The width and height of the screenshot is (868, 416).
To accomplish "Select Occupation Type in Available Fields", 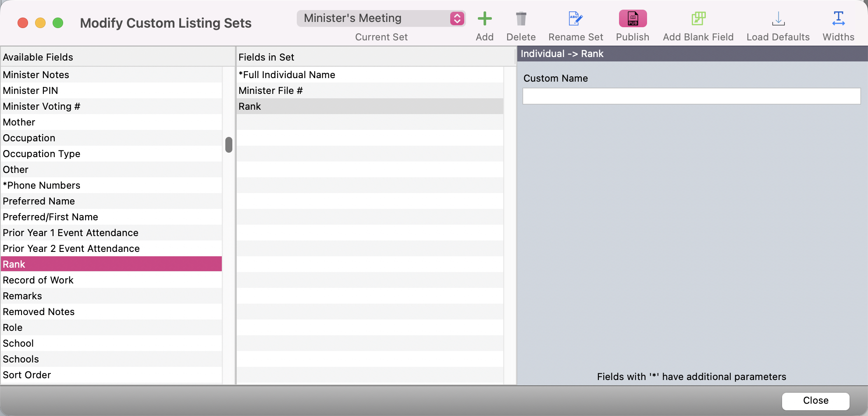I will [111, 154].
